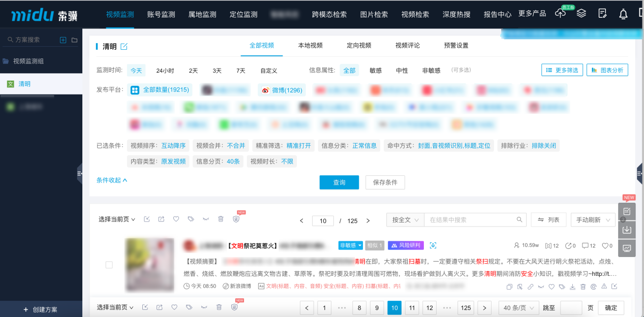Image resolution: width=644 pixels, height=317 pixels.
Task: Tick the checkbox beside the first video result
Action: pos(110,265)
